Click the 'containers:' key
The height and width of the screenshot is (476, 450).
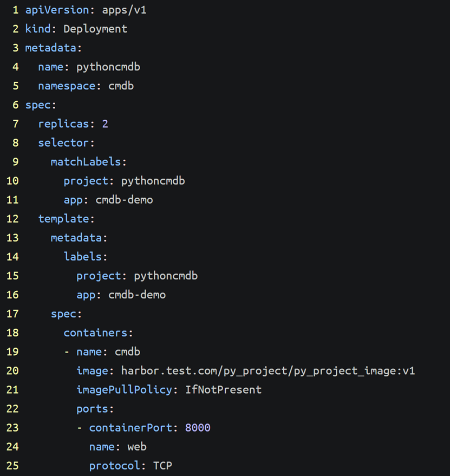click(x=99, y=333)
